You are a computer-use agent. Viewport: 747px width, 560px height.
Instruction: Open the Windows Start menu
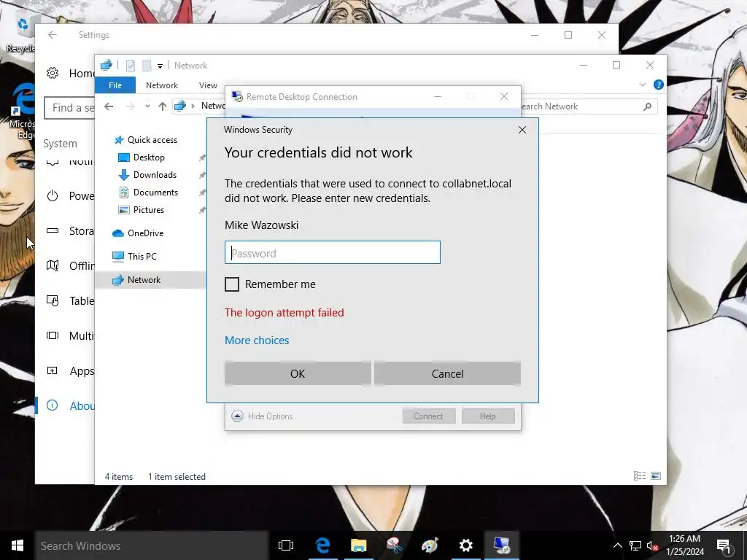pyautogui.click(x=18, y=545)
